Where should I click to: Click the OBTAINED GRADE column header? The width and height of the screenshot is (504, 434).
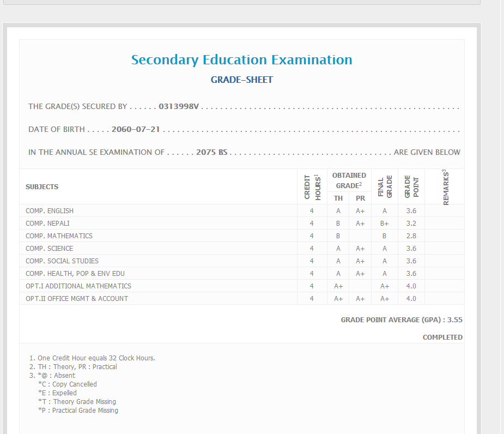point(349,180)
